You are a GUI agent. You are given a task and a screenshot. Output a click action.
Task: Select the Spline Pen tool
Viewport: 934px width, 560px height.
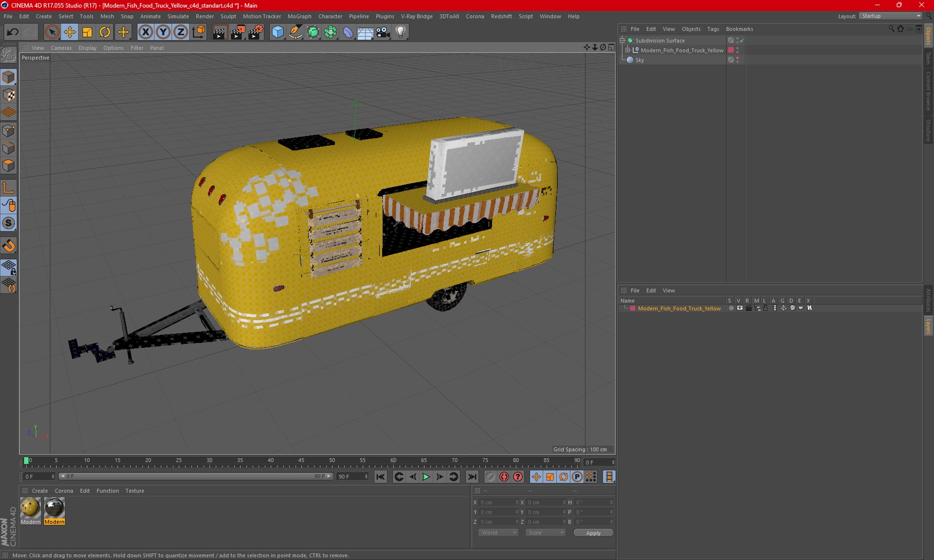(x=295, y=32)
